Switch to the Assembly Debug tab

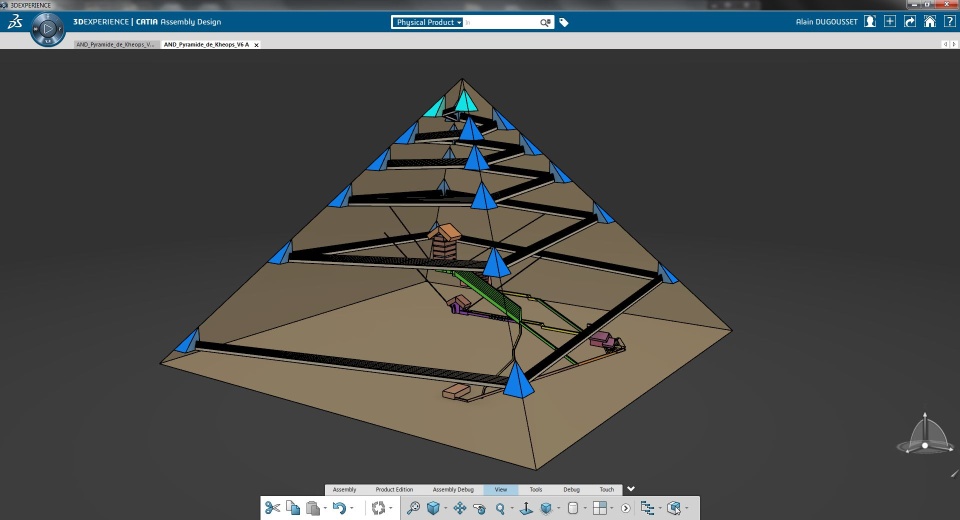tap(453, 489)
